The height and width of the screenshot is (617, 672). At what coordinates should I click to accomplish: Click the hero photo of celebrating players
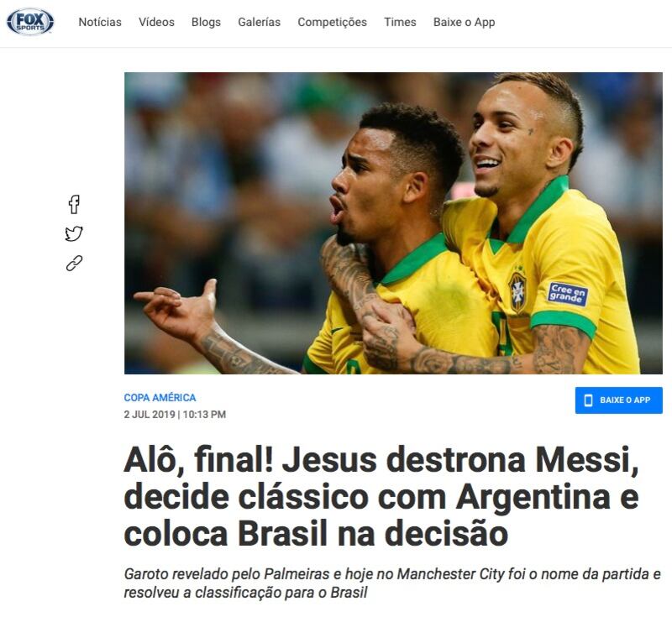click(x=393, y=223)
